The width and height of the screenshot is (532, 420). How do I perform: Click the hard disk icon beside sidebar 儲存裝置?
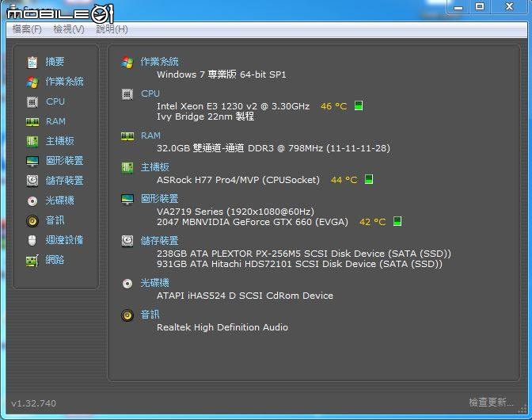[32, 181]
